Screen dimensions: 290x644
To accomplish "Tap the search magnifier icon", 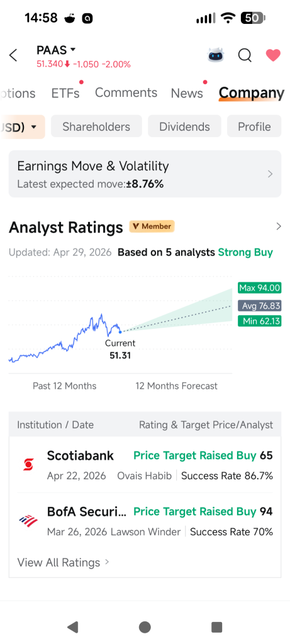I will tap(245, 55).
